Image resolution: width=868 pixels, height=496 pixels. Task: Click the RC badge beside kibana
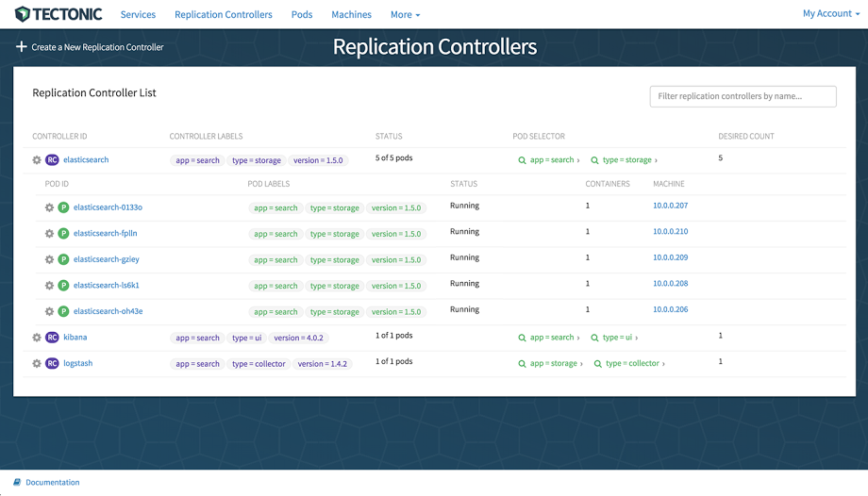pos(52,338)
